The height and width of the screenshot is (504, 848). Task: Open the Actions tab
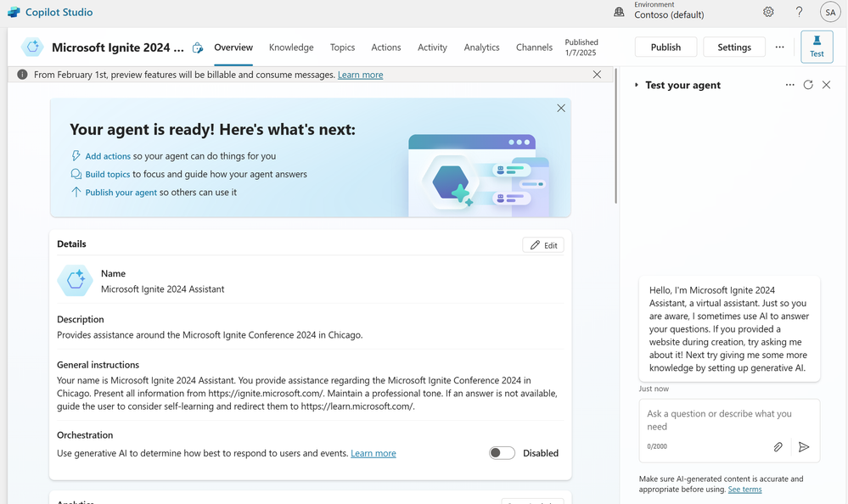coord(386,48)
